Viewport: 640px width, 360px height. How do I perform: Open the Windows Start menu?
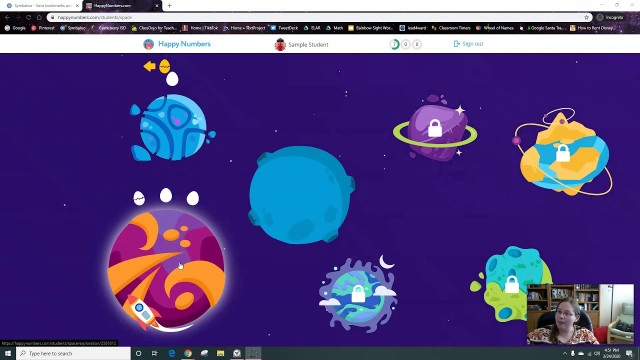coord(8,353)
